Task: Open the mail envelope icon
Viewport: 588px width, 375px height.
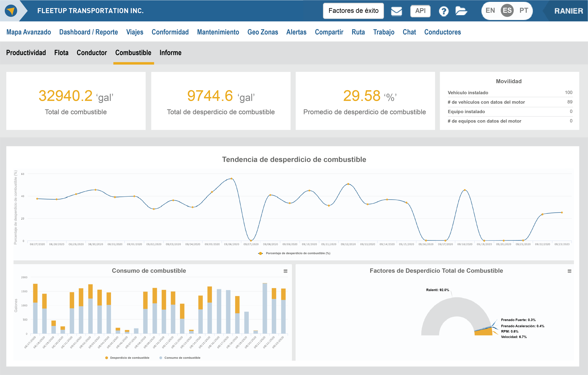Action: [x=396, y=11]
